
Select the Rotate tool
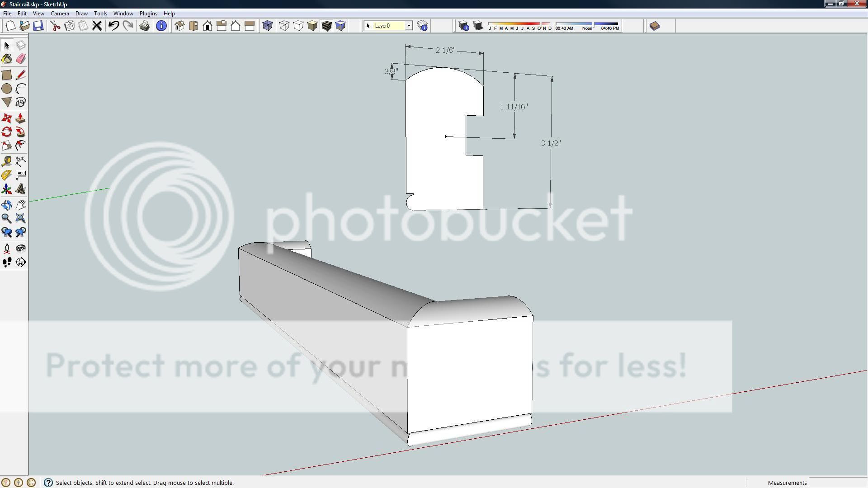point(7,132)
